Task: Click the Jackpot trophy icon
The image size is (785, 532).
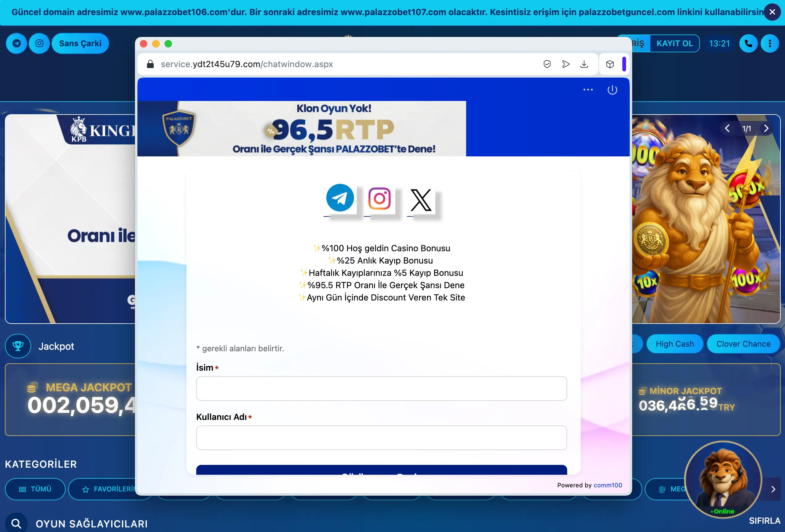Action: click(18, 346)
